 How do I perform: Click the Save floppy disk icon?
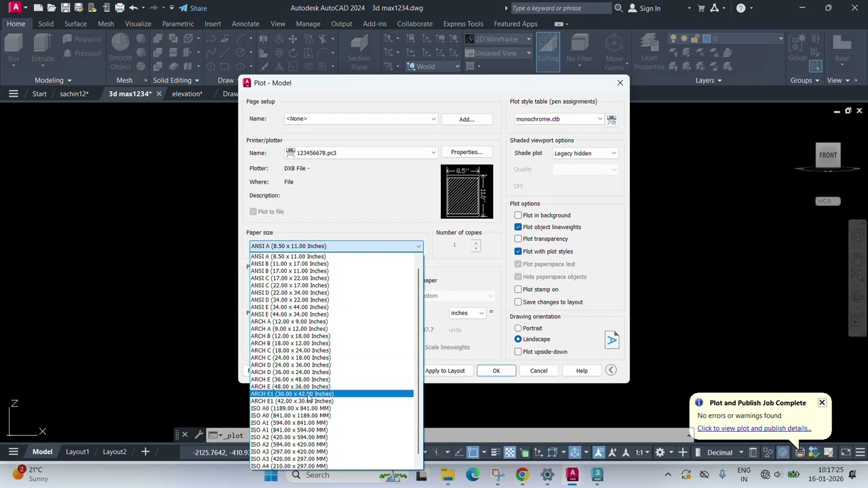pos(65,8)
